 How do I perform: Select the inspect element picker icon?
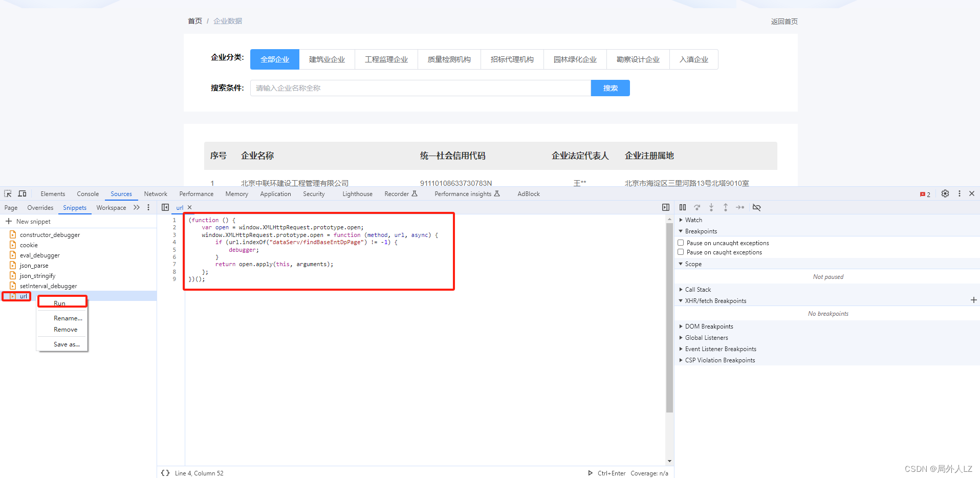click(x=8, y=193)
